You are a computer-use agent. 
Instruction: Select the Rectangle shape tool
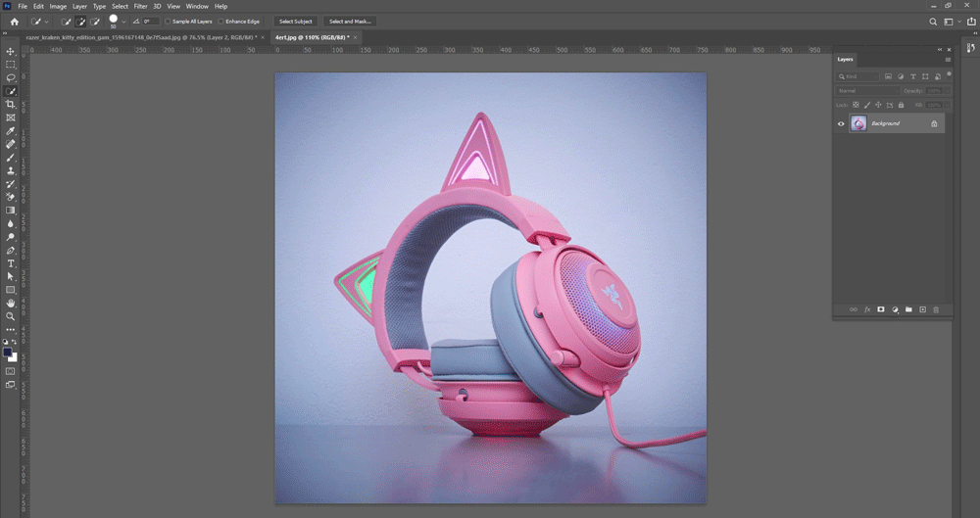pos(11,290)
